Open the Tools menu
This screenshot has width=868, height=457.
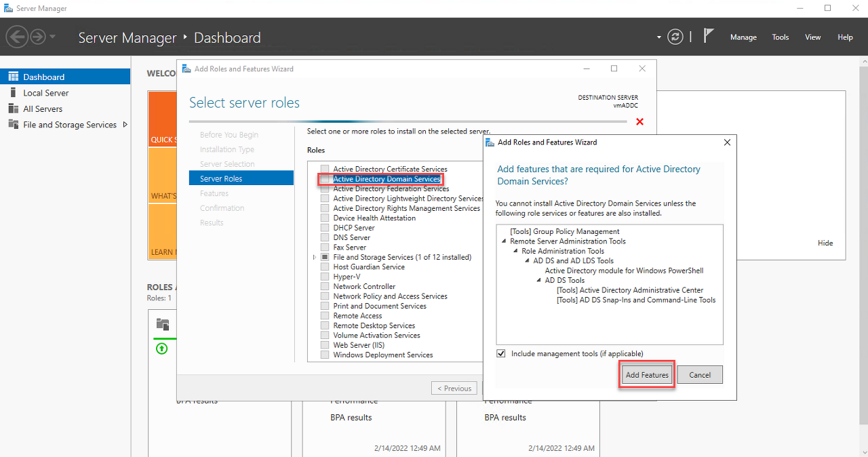click(x=781, y=37)
